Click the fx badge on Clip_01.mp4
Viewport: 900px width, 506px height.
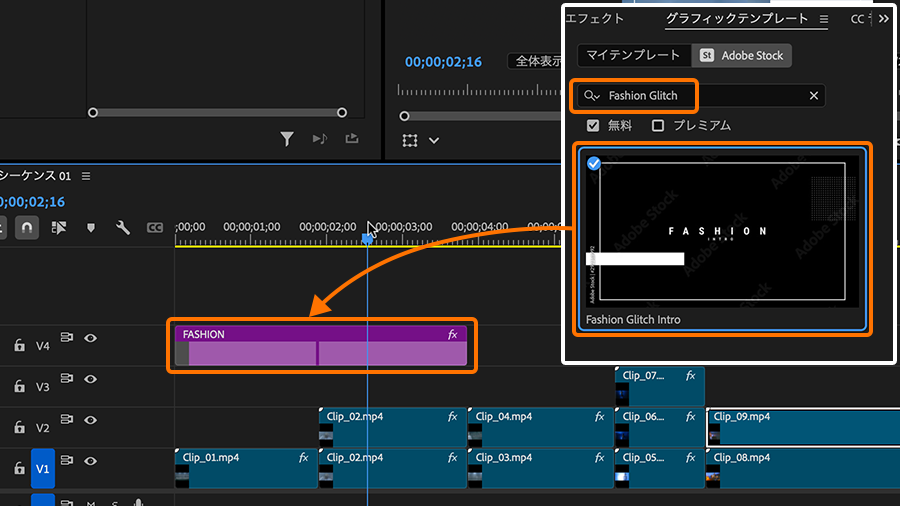click(x=304, y=458)
